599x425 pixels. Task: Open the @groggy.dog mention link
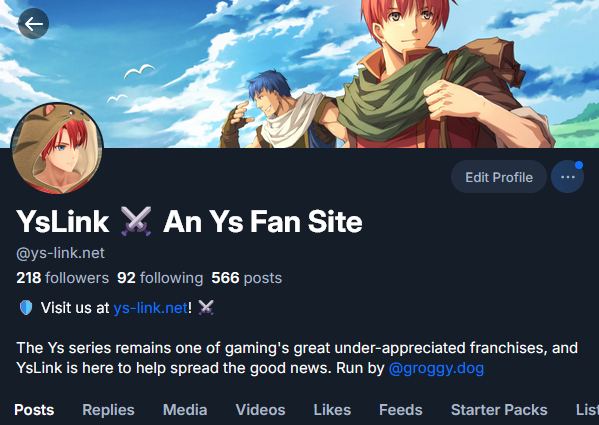click(x=436, y=368)
